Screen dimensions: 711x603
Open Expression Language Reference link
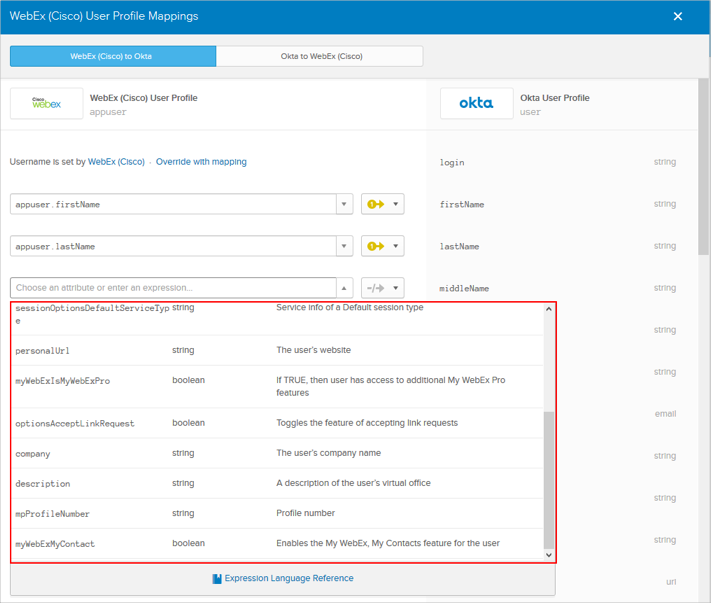click(288, 578)
